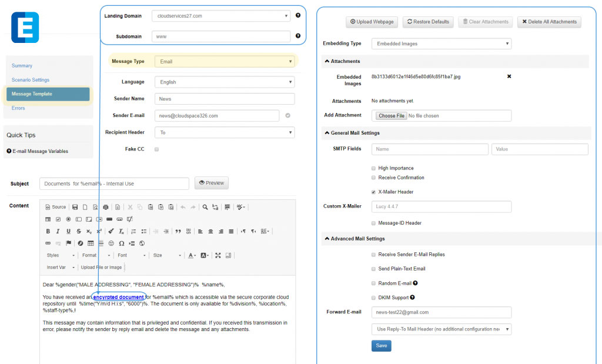Insert a smiley with the emoticon icon
Screen dimensions: 602x364
click(x=111, y=243)
